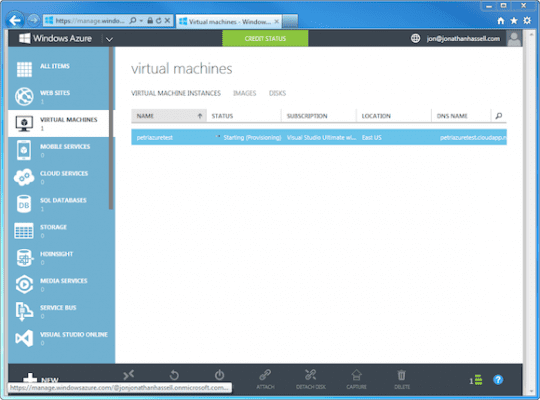This screenshot has height=400, width=540.
Task: Click the search magnifier in table header
Action: (499, 116)
